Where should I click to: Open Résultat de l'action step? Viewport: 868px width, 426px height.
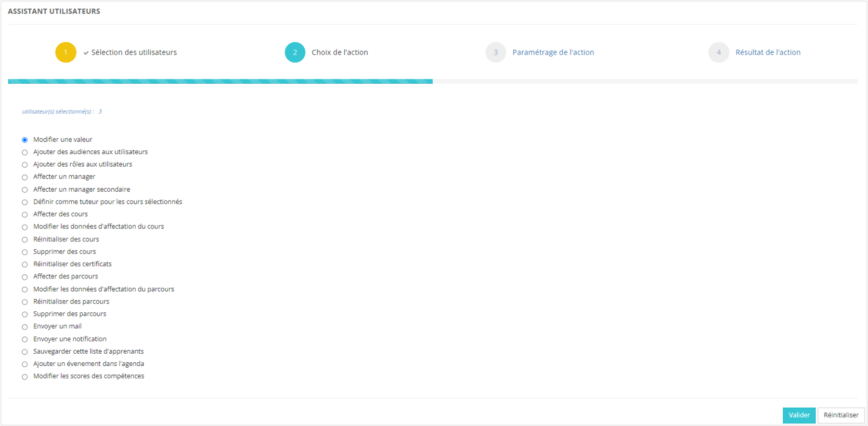767,53
